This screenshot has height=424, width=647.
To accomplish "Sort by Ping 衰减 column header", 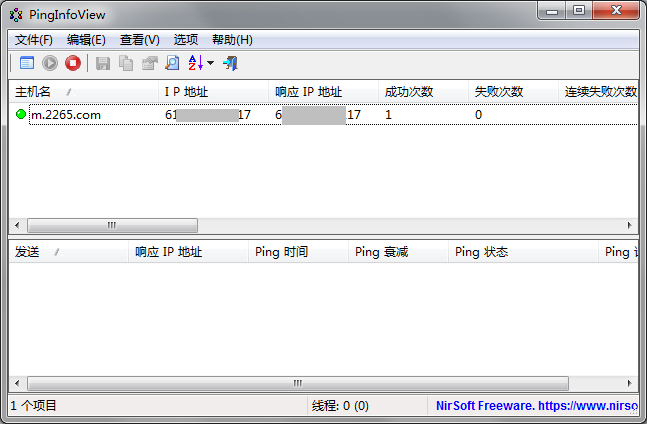I will 398,252.
